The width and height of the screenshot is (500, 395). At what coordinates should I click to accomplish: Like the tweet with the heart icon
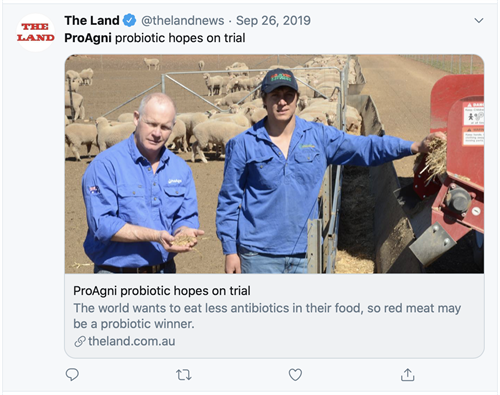click(295, 375)
